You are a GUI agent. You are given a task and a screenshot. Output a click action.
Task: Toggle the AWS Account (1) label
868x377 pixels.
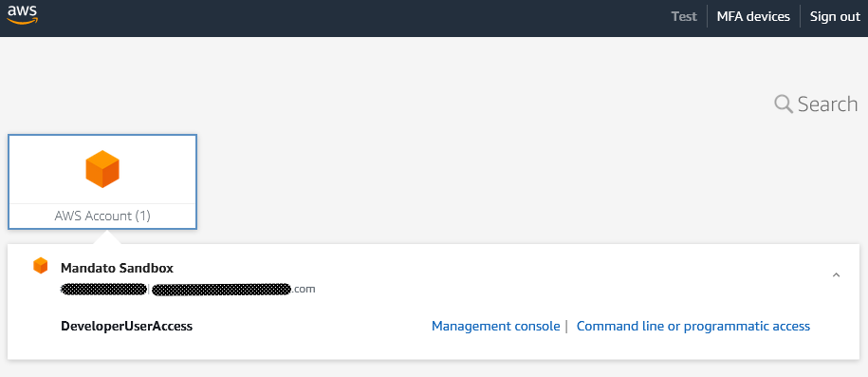click(102, 216)
